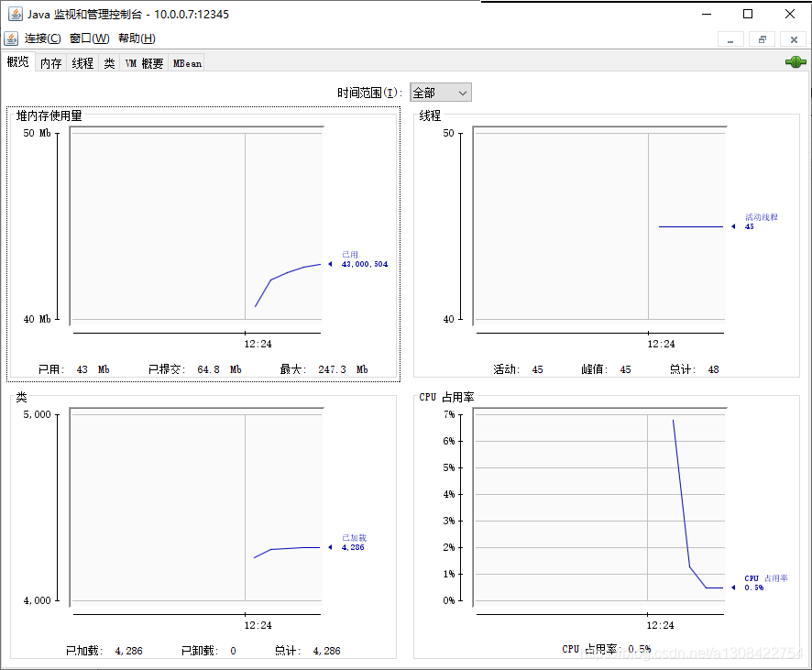Click the 已加载 4,286 legend label

tap(354, 543)
